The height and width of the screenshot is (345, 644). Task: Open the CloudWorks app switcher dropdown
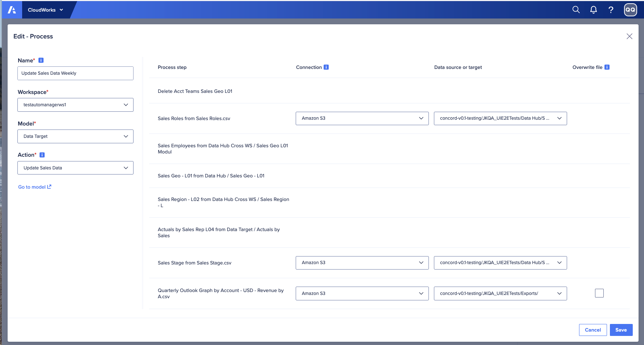point(46,10)
